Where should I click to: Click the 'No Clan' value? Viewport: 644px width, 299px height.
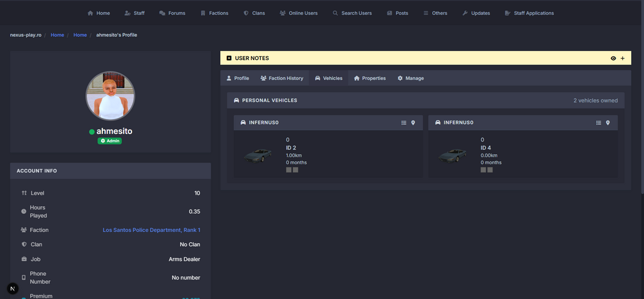tap(190, 244)
